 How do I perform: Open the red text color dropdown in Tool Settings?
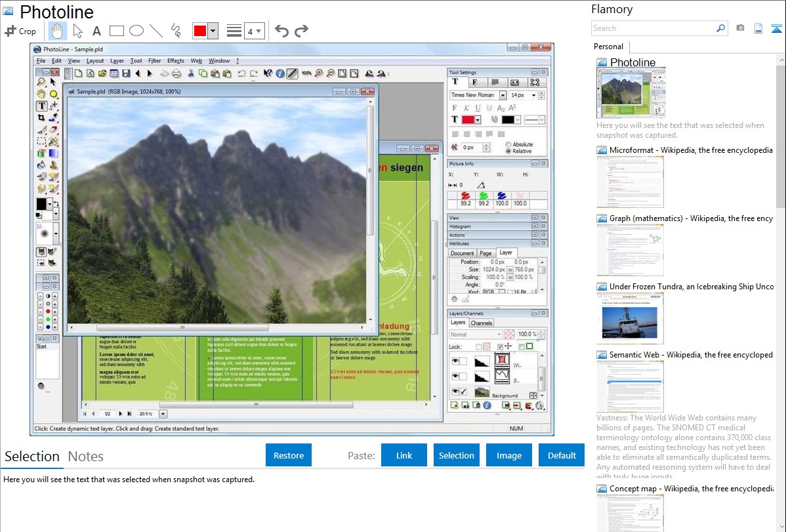click(478, 120)
